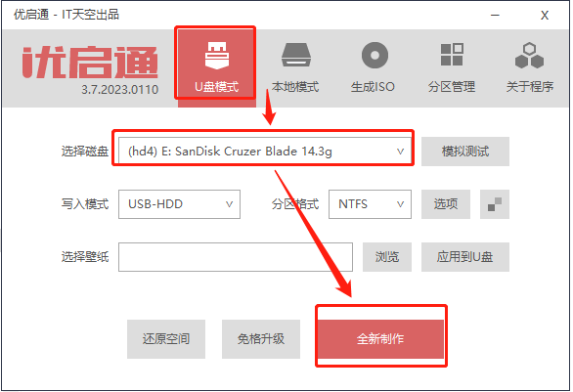The width and height of the screenshot is (573, 392).
Task: Click the 优启通 red logo
Action: point(90,63)
